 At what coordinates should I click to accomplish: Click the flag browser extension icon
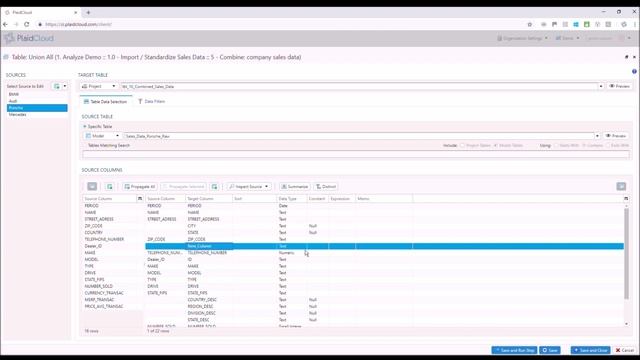click(554, 24)
